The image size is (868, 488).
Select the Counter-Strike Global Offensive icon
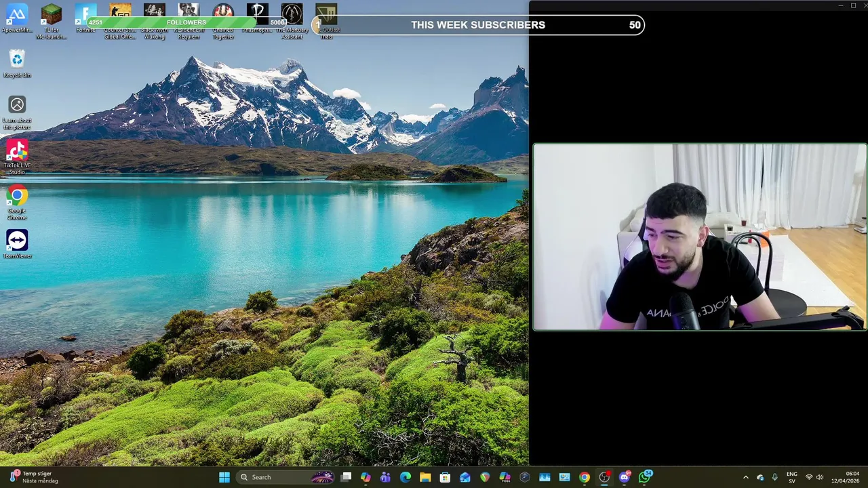tap(120, 22)
